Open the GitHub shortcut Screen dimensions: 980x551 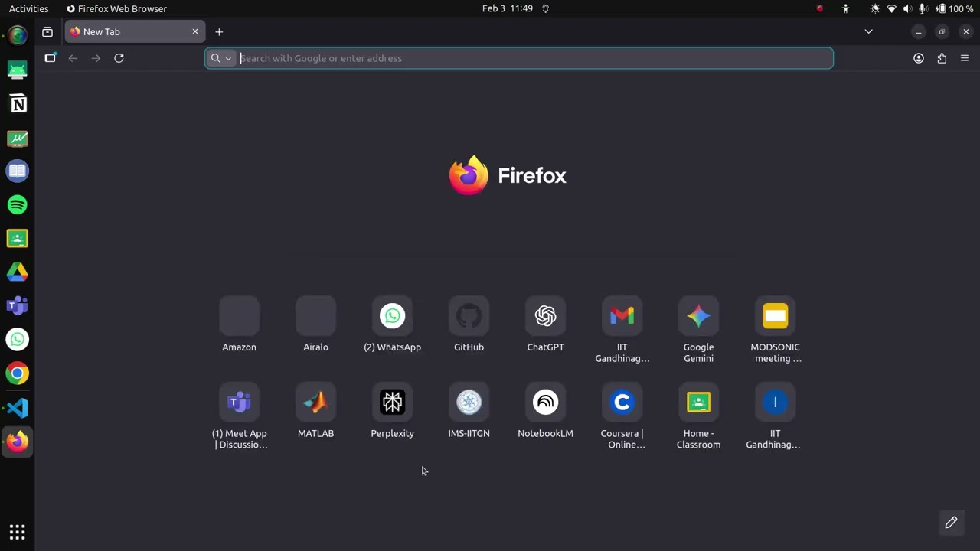[x=469, y=316]
